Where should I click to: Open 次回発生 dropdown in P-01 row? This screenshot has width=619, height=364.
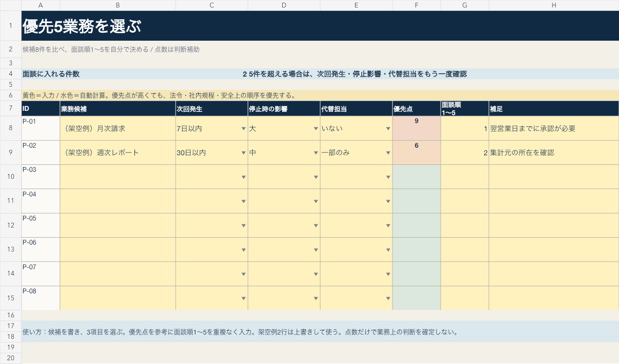point(244,128)
